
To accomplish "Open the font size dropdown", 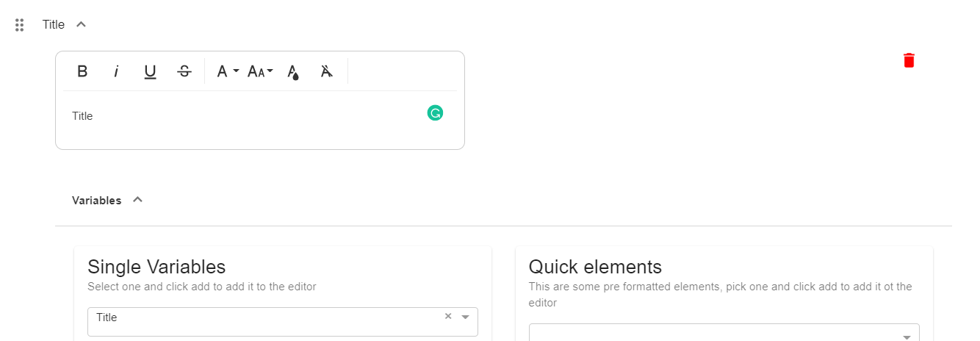I will pos(260,71).
